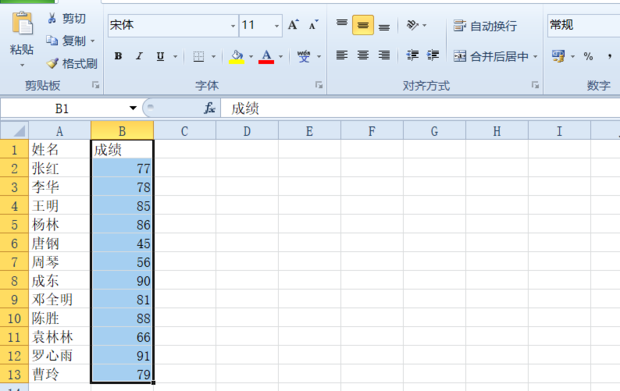Align text left
This screenshot has width=620, height=391.
click(342, 55)
